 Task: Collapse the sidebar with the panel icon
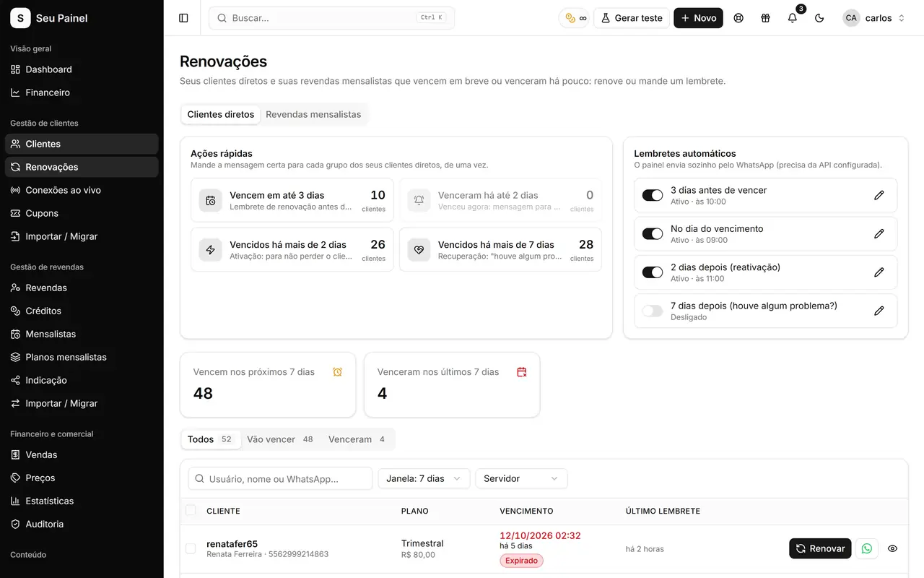pyautogui.click(x=183, y=18)
